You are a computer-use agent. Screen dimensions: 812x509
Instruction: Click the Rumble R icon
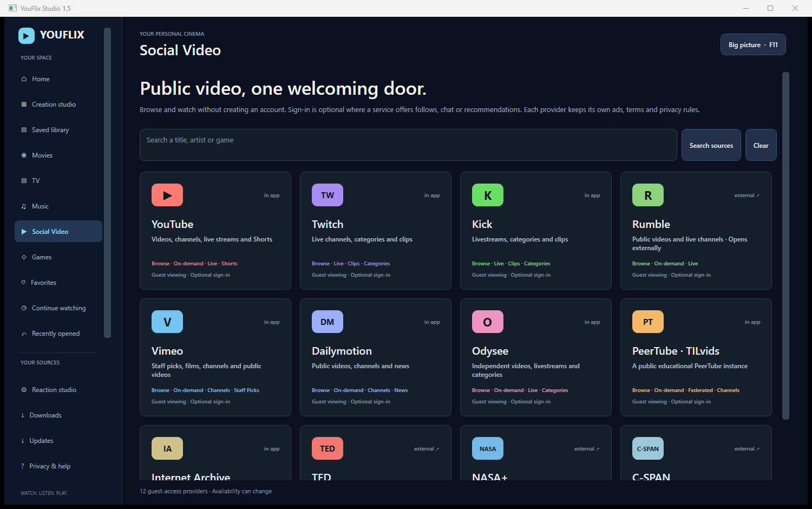(x=648, y=195)
